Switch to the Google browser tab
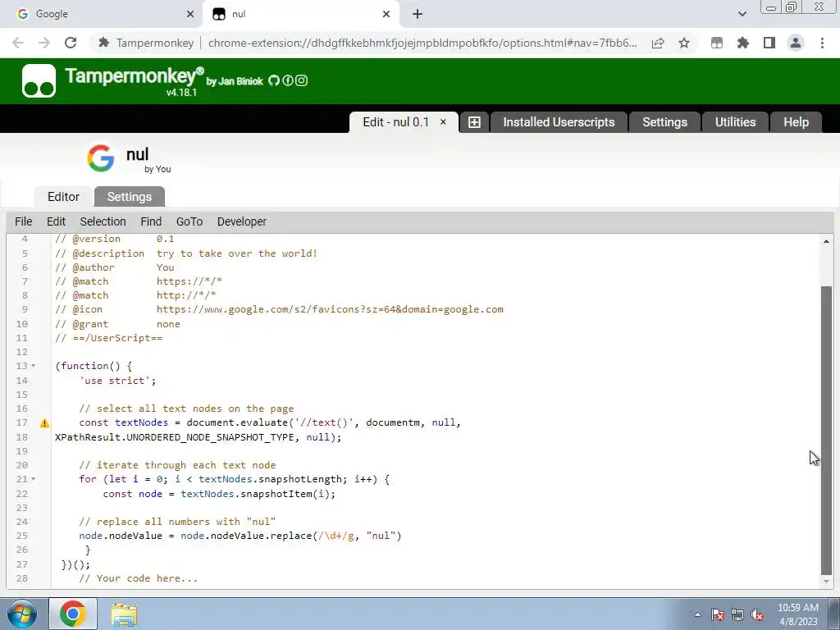Viewport: 840px width, 630px height. coord(102,14)
